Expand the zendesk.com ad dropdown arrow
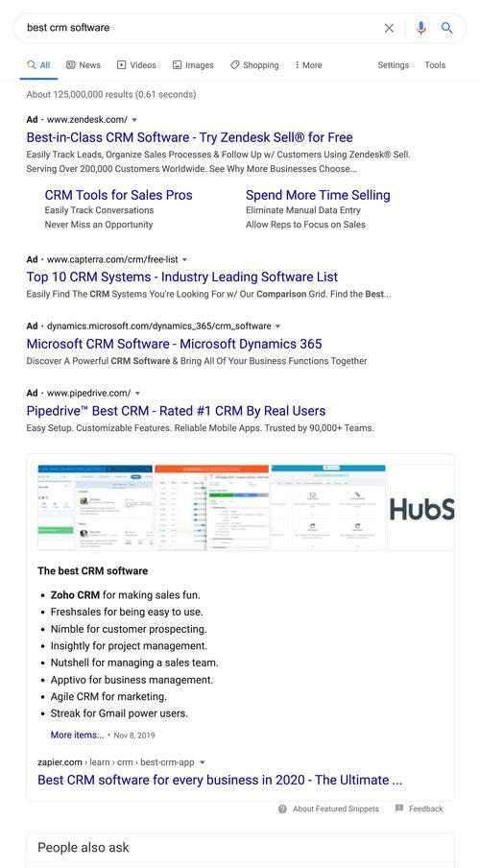This screenshot has height=868, width=480. point(134,120)
